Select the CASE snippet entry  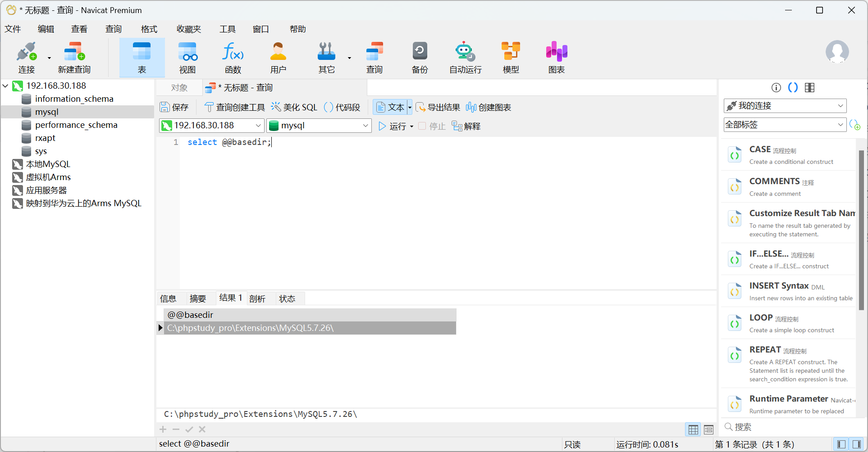[x=788, y=155]
